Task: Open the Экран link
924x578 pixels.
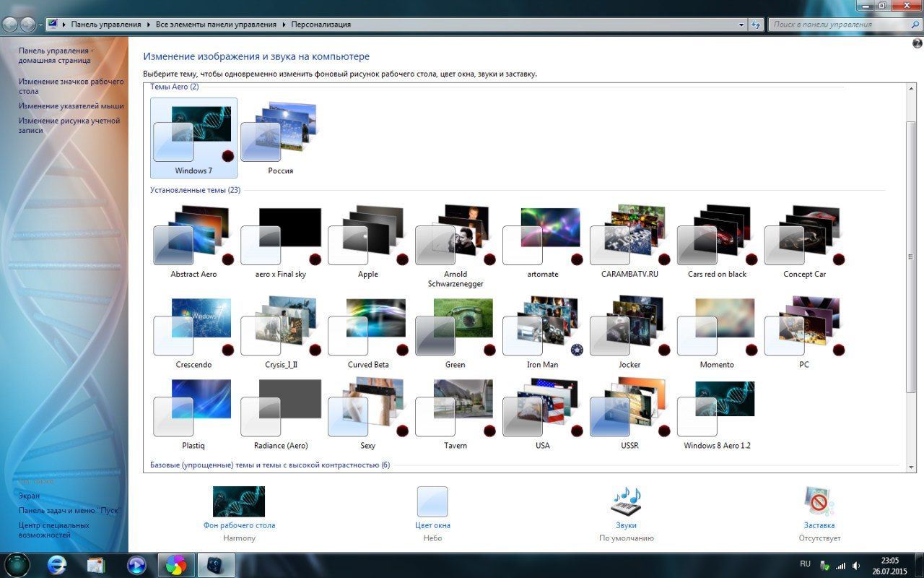Action: (29, 496)
